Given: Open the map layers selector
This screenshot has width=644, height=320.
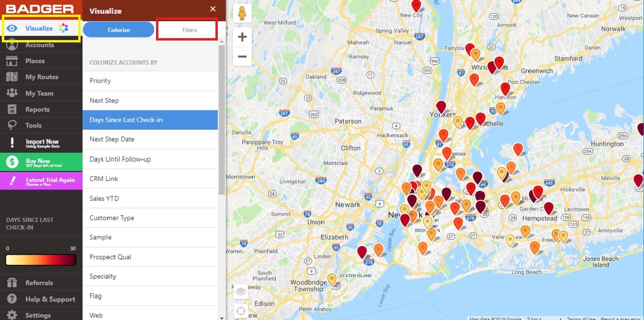Looking at the screenshot, I should click(240, 291).
